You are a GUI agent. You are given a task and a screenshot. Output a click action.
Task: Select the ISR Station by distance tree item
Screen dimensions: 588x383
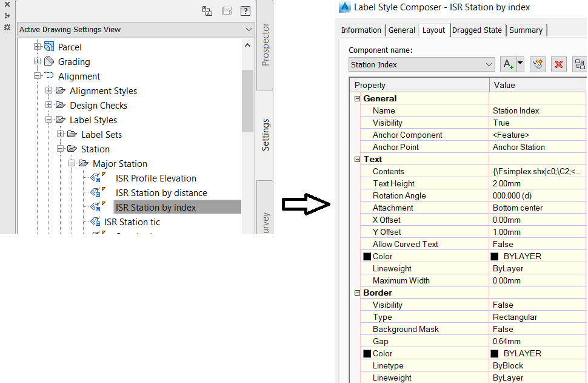click(161, 192)
